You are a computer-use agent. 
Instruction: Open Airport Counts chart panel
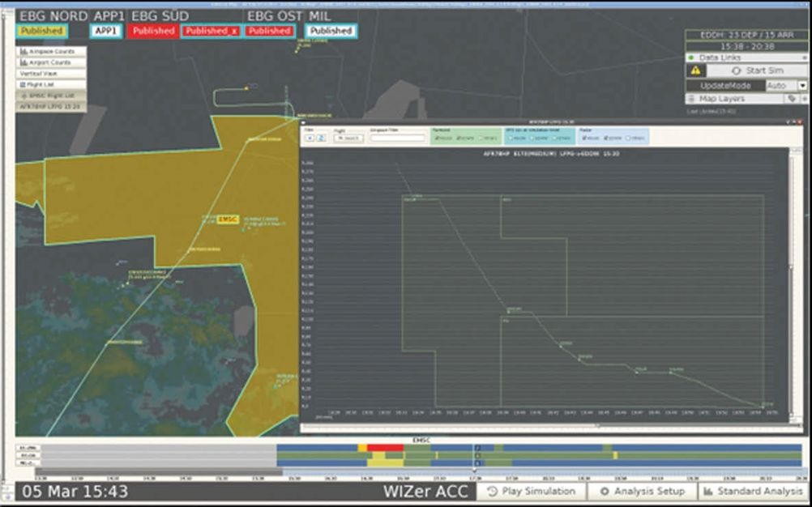[51, 62]
